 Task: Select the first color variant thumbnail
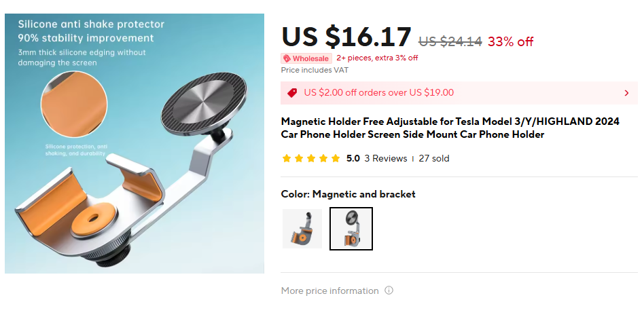[302, 229]
